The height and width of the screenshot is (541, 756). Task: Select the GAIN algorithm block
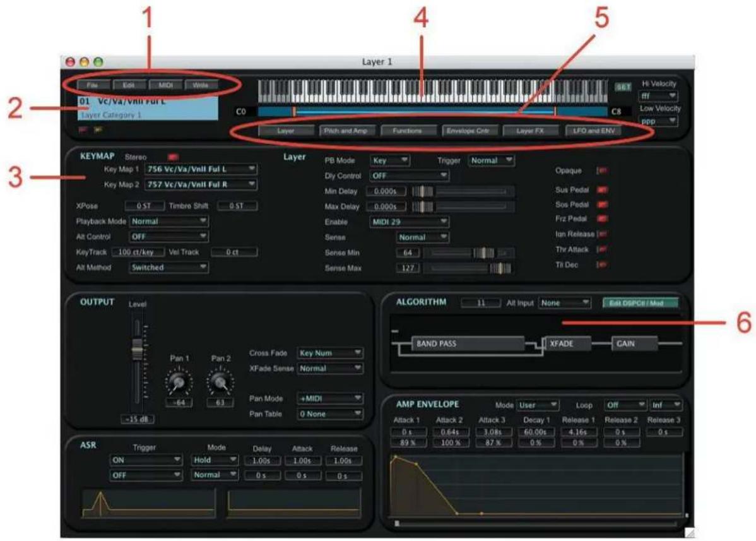pyautogui.click(x=634, y=344)
